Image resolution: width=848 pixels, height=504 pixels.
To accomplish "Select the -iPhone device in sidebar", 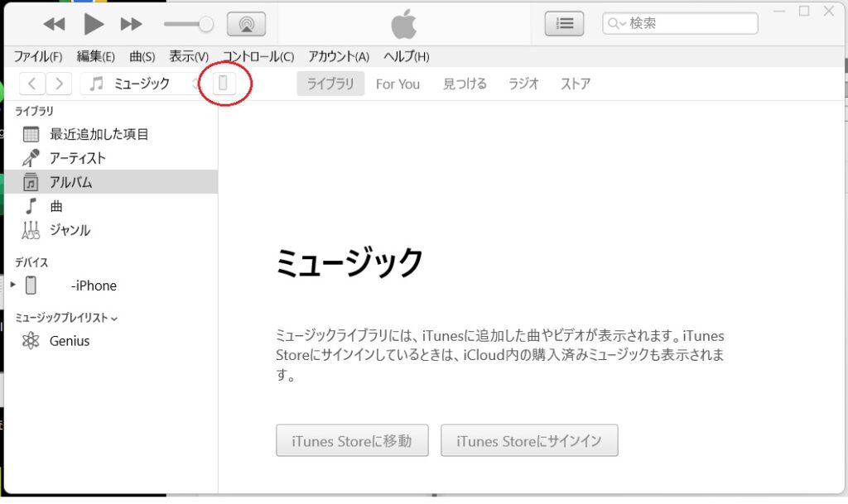I will (111, 286).
